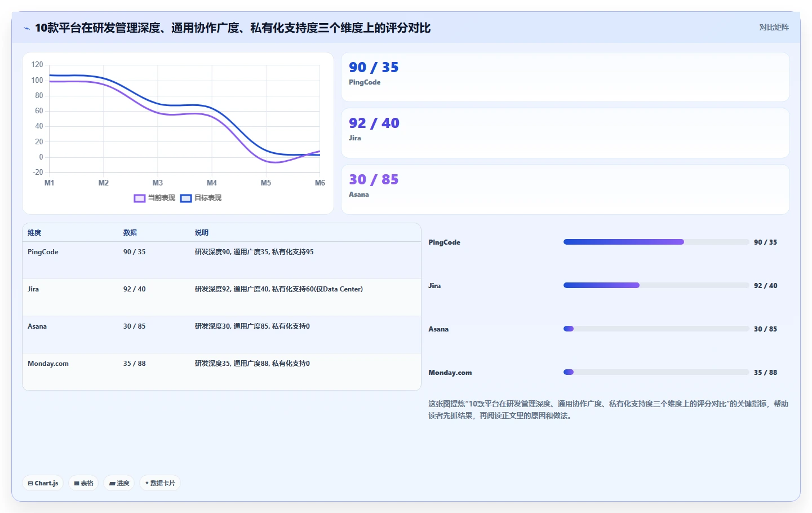Click the Jira progress bar
Viewport: 812px width, 513px height.
point(656,285)
